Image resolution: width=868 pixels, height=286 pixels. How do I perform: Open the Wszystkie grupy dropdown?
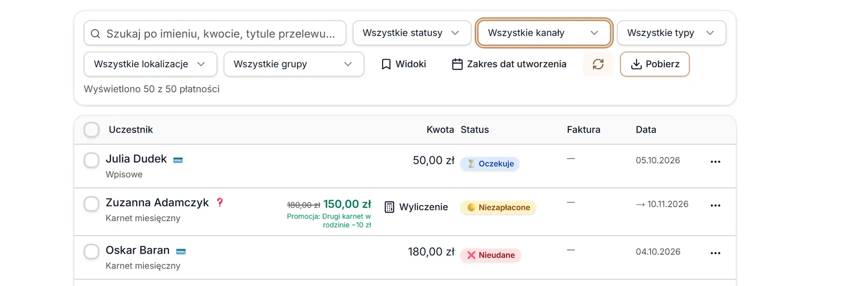(294, 64)
